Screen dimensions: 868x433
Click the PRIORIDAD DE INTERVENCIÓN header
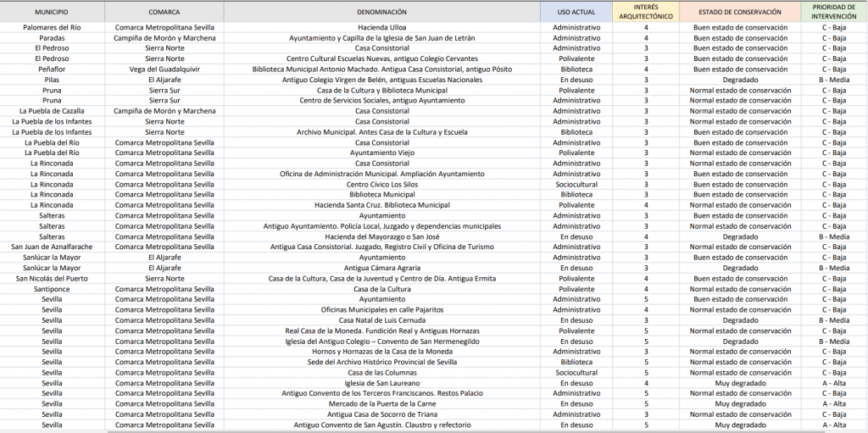[834, 12]
